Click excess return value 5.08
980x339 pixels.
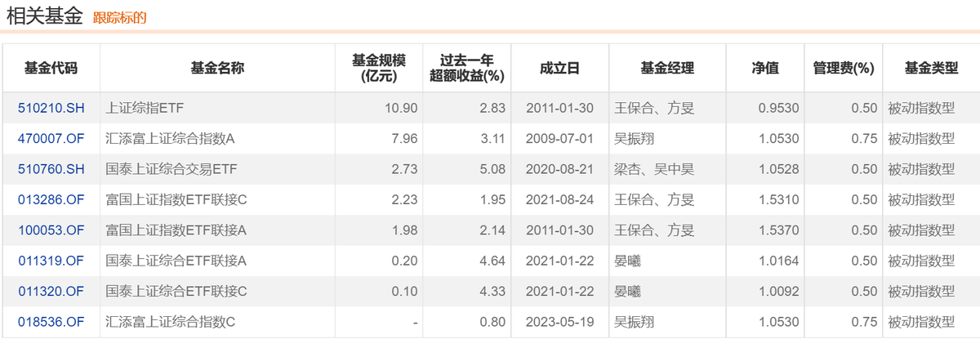pyautogui.click(x=493, y=169)
